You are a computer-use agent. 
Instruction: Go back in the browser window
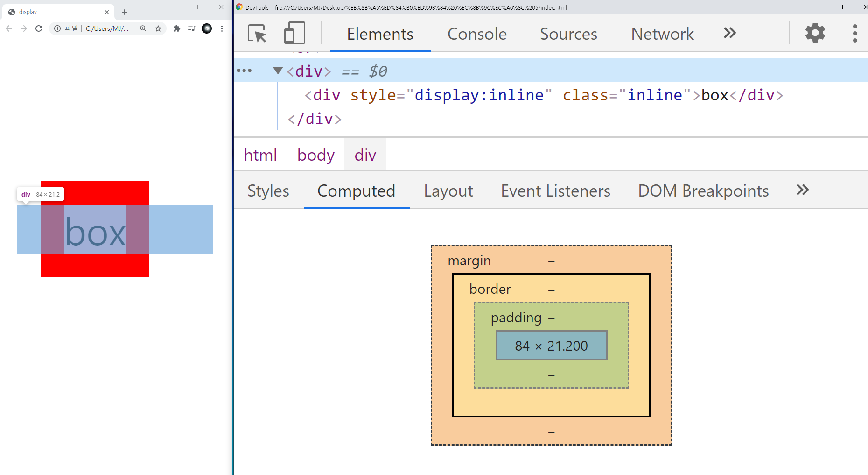tap(9, 28)
